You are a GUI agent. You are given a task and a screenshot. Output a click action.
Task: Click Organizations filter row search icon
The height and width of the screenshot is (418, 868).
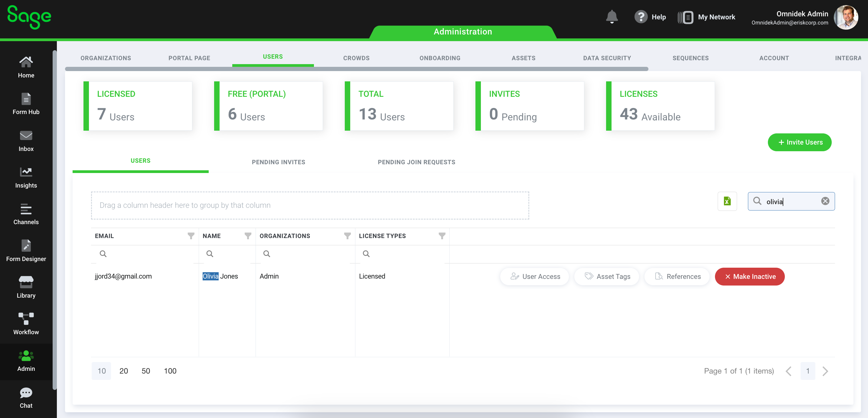[x=266, y=253]
